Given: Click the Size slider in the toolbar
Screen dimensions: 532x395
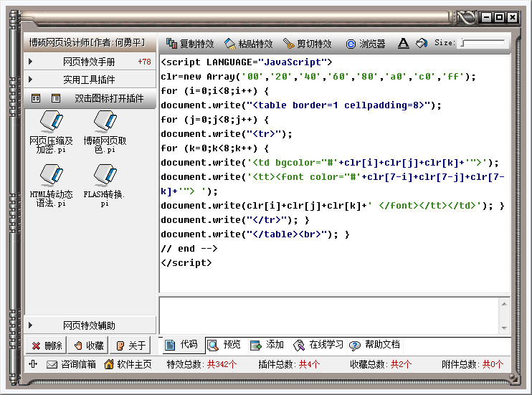Looking at the screenshot, I should coord(482,44).
